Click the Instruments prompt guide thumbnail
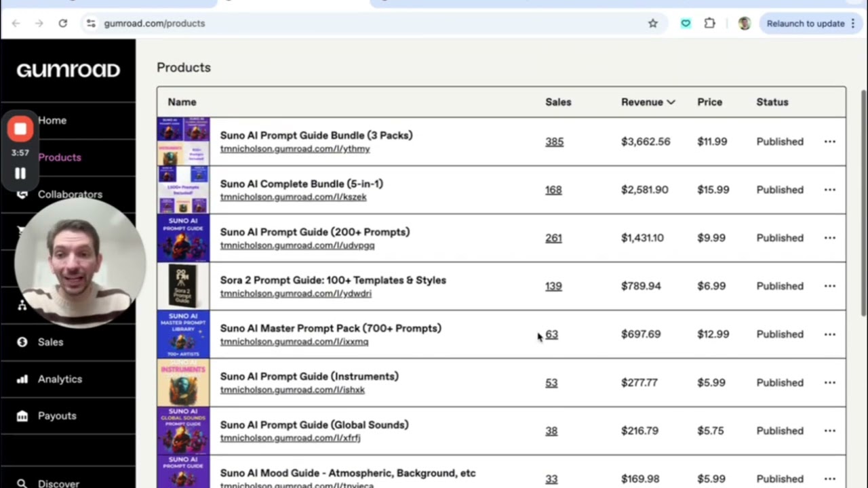Image resolution: width=868 pixels, height=488 pixels. pos(184,382)
